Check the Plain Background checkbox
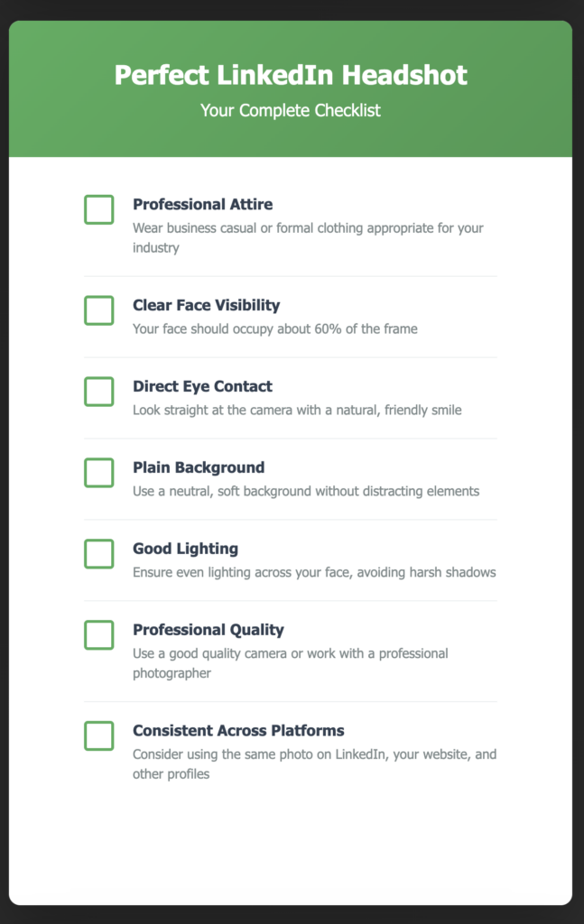584x924 pixels. point(98,472)
